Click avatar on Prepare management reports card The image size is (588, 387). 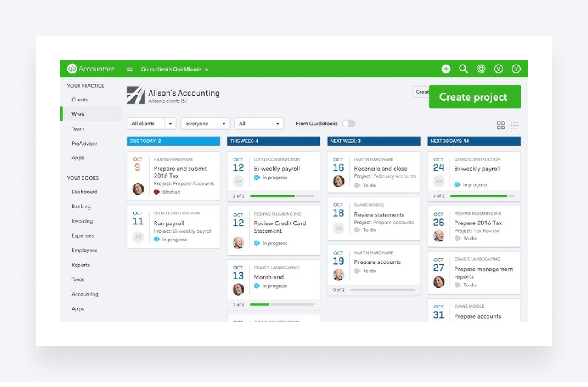pyautogui.click(x=439, y=282)
